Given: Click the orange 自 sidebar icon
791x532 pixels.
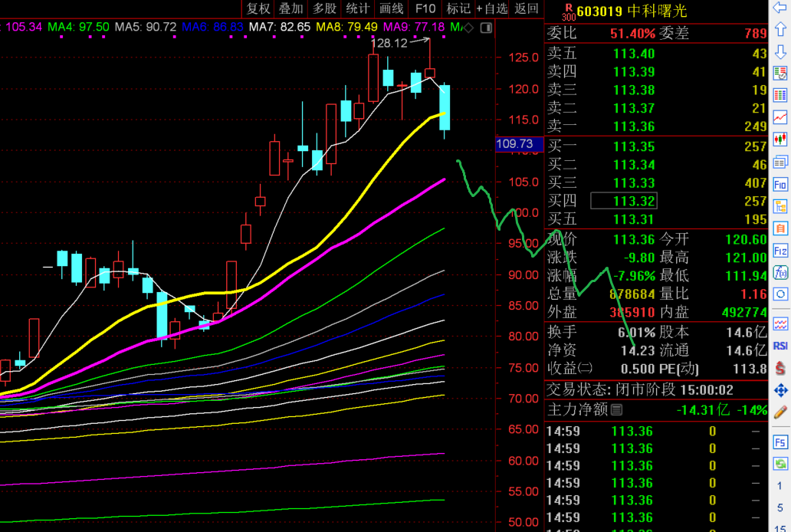Looking at the screenshot, I should [x=780, y=228].
